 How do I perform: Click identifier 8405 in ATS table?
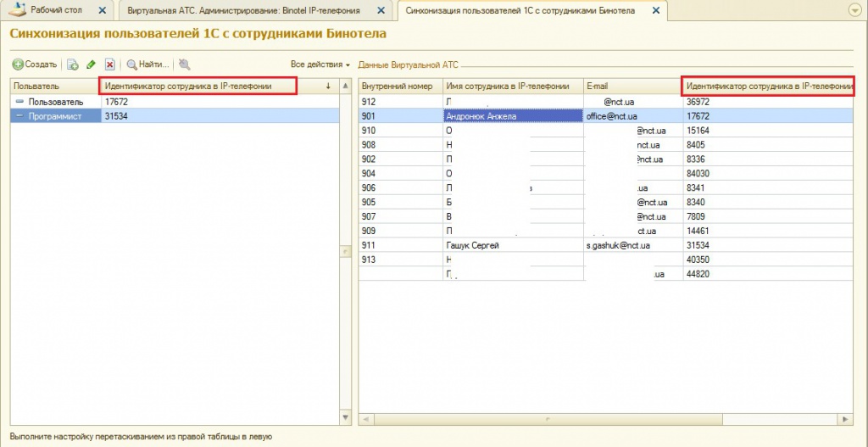point(768,145)
